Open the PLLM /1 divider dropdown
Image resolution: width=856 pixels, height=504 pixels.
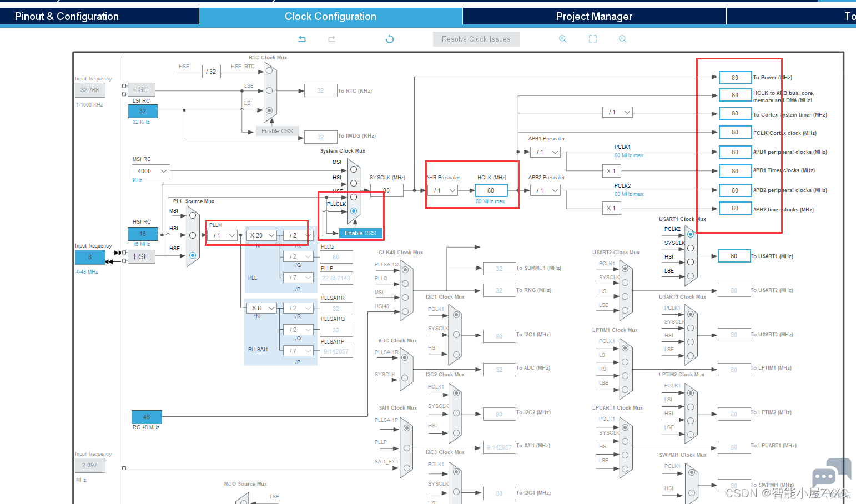pos(222,235)
